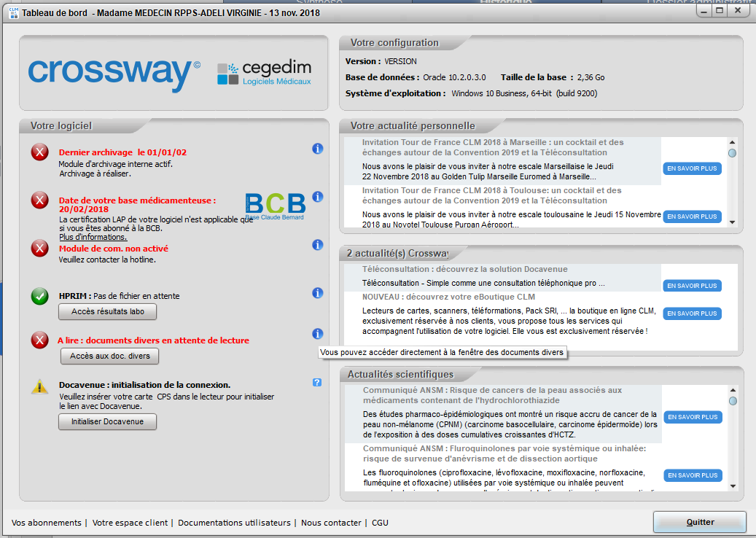
Task: Click the ANSM hydrochlorothiazide skin cancer headline
Action: click(492, 395)
